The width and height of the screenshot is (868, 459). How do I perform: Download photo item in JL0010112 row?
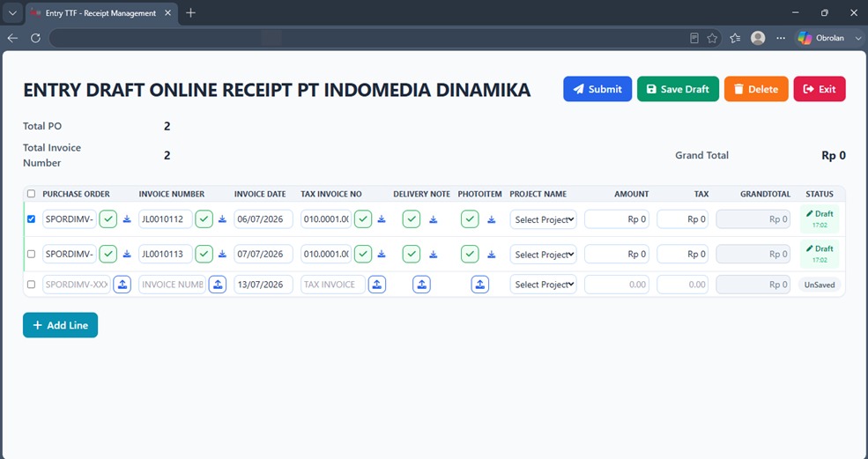[x=492, y=219]
